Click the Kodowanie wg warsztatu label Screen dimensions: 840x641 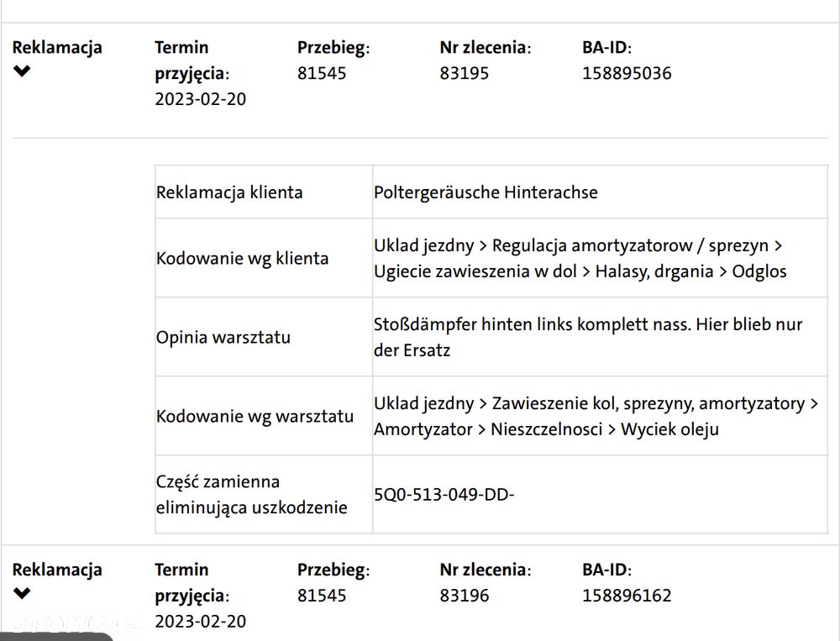click(x=255, y=416)
